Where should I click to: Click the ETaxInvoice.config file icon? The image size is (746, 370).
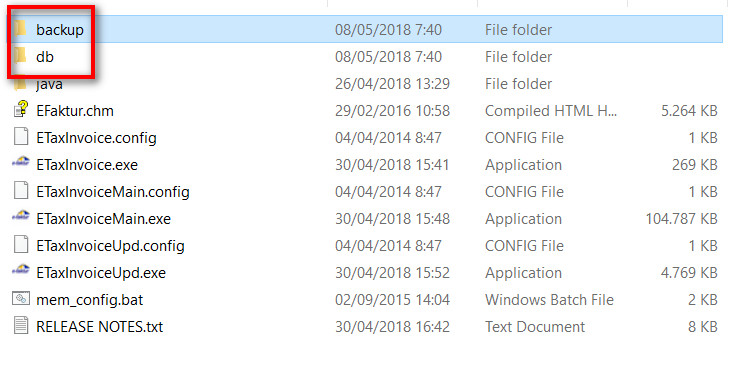[21, 138]
